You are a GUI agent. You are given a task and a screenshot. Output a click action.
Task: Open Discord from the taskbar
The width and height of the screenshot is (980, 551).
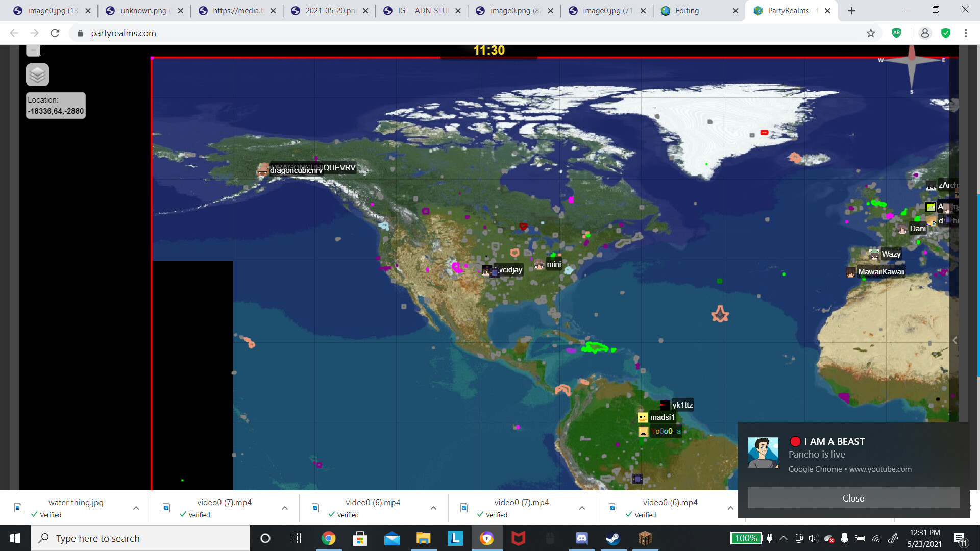581,538
